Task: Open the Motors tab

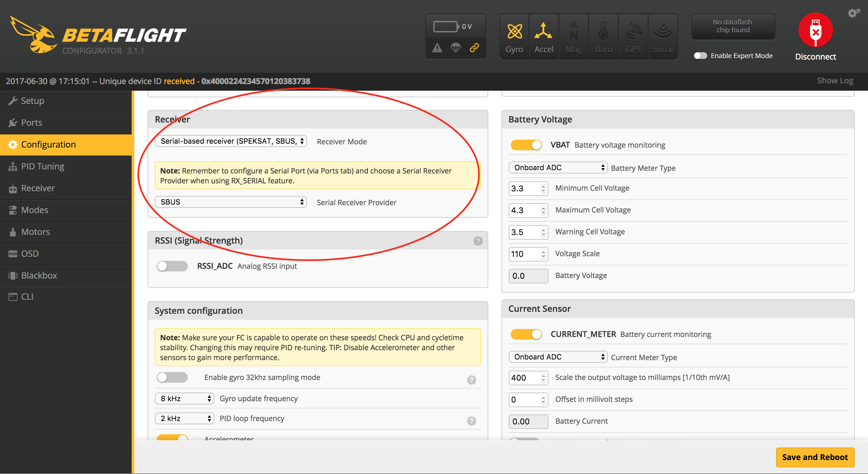Action: click(x=66, y=232)
